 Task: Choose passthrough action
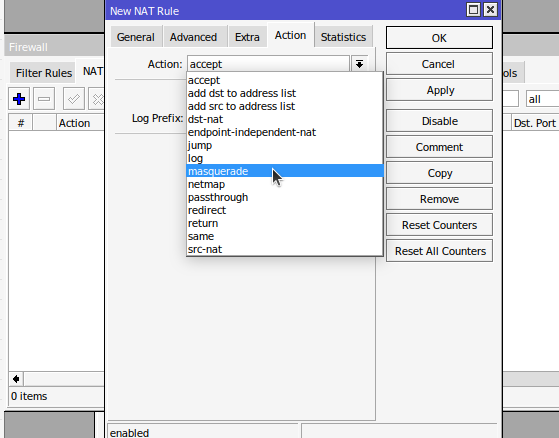pyautogui.click(x=285, y=197)
